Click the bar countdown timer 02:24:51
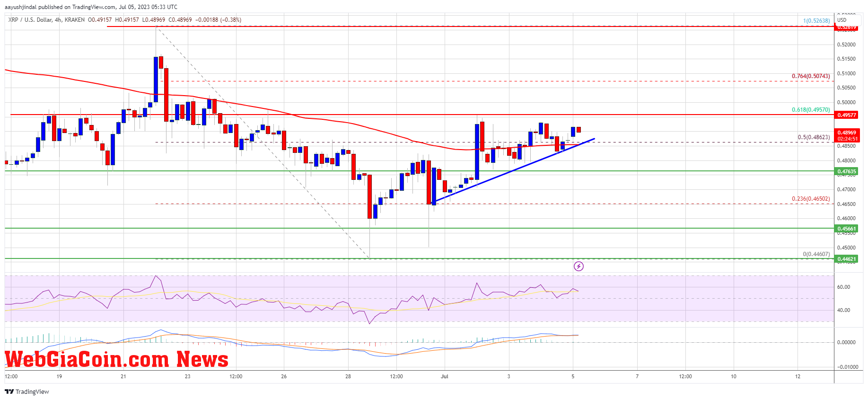868x400 pixels. 847,139
